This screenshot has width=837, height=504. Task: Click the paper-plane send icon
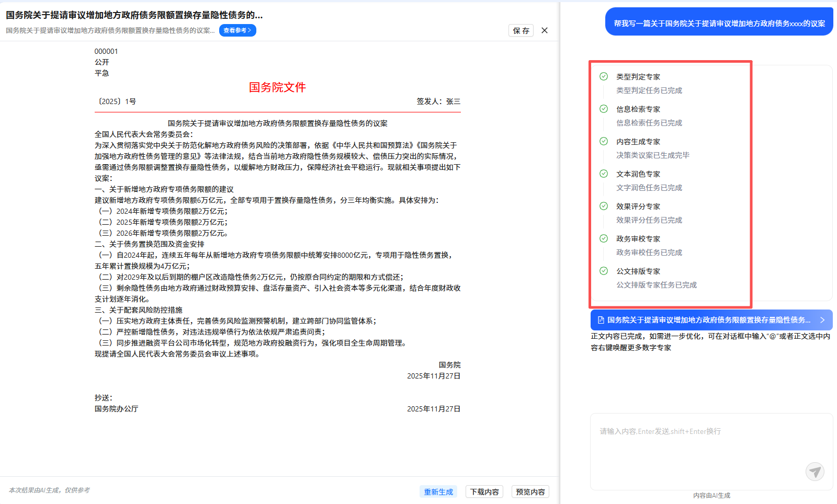815,472
